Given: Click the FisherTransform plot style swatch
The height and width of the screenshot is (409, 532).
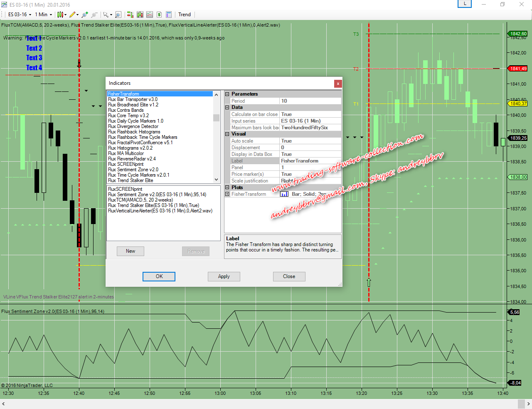Looking at the screenshot, I should pyautogui.click(x=284, y=194).
